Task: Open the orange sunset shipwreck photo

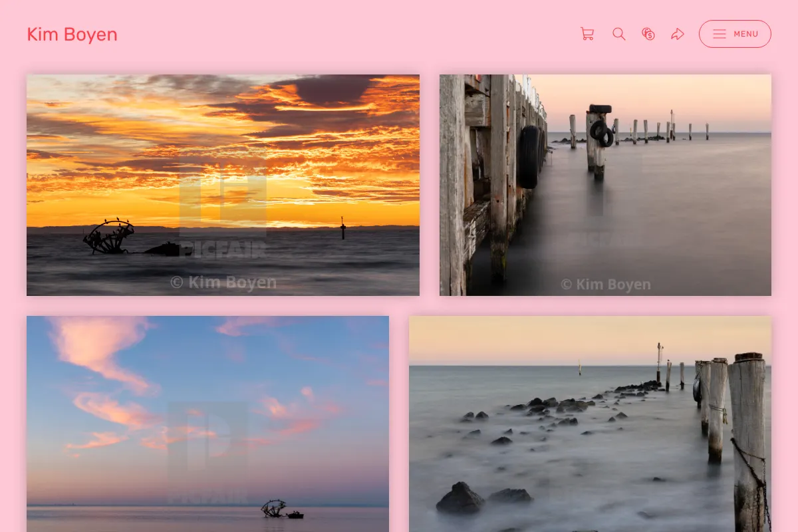Action: coord(223,185)
